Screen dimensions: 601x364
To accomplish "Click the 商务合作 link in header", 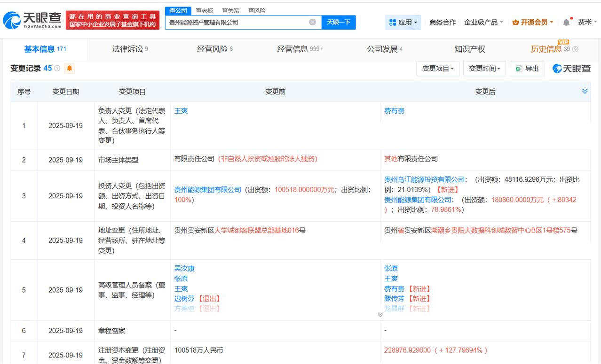I will click(x=443, y=22).
